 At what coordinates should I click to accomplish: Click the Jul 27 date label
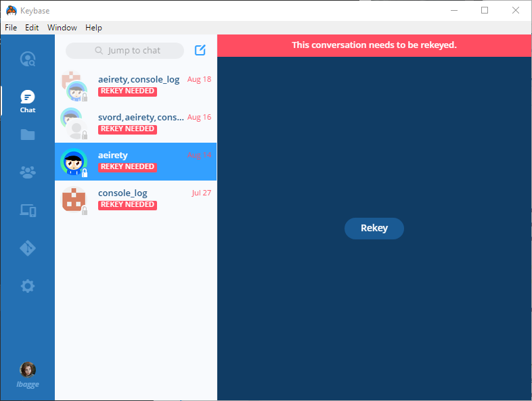[x=202, y=193]
